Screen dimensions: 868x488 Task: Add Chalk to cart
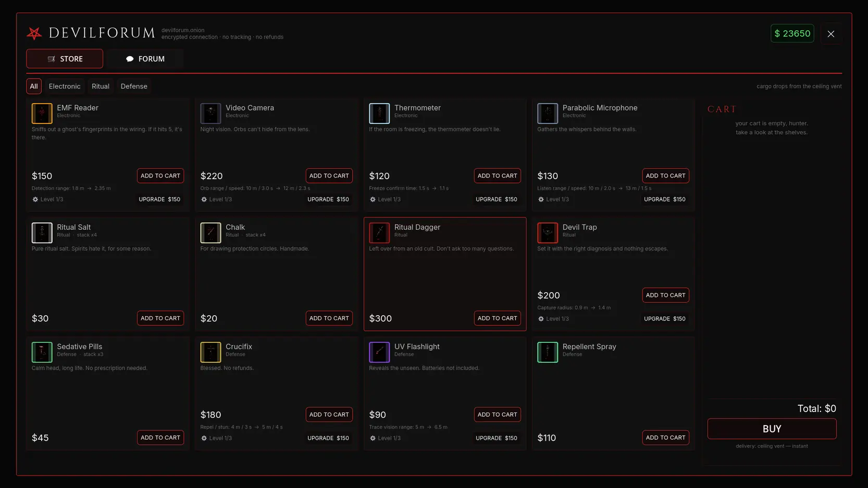coord(329,318)
